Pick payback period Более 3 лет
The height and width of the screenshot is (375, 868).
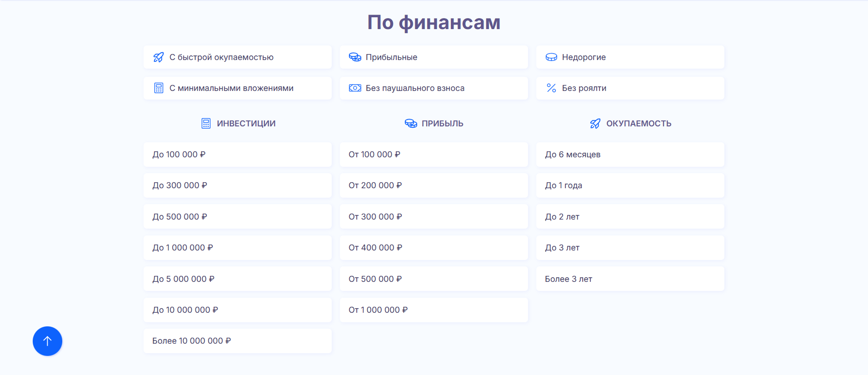(630, 279)
